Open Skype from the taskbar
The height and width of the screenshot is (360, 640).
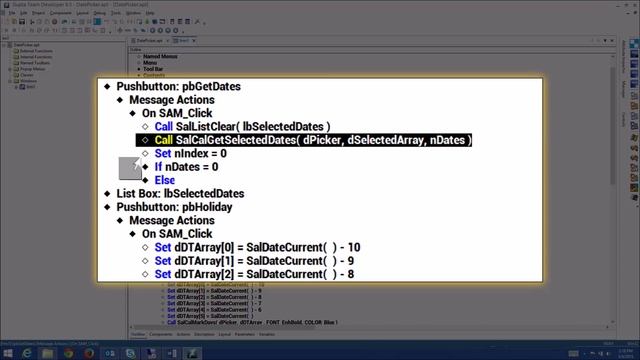pos(131,353)
